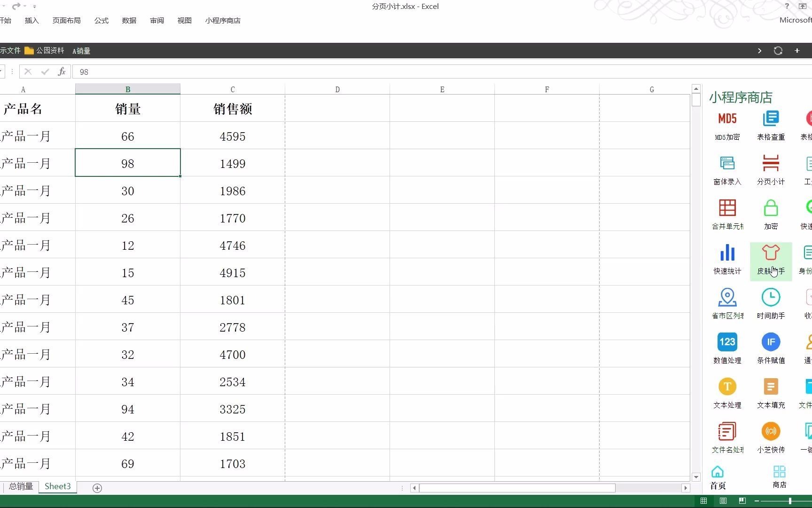Screen dimensions: 812x508
Task: Click the 销量 header cell
Action: [128, 109]
